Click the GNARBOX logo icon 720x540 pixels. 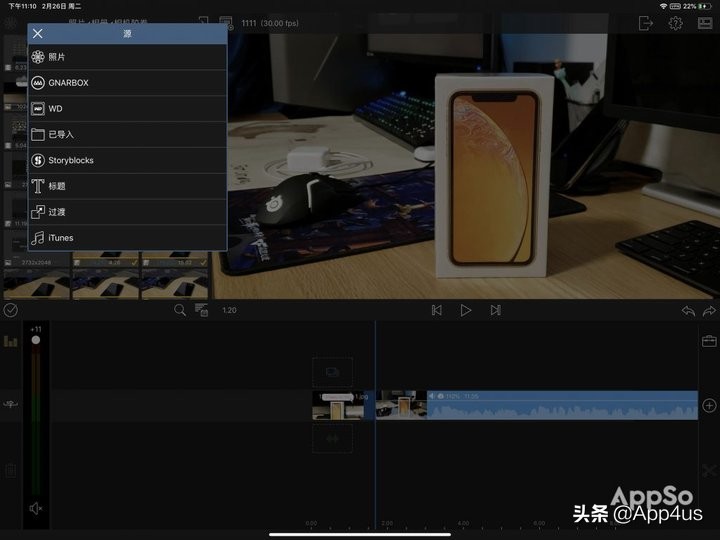(x=38, y=83)
